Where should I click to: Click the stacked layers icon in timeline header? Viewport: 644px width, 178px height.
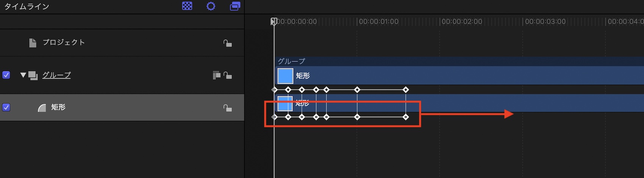pyautogui.click(x=235, y=6)
